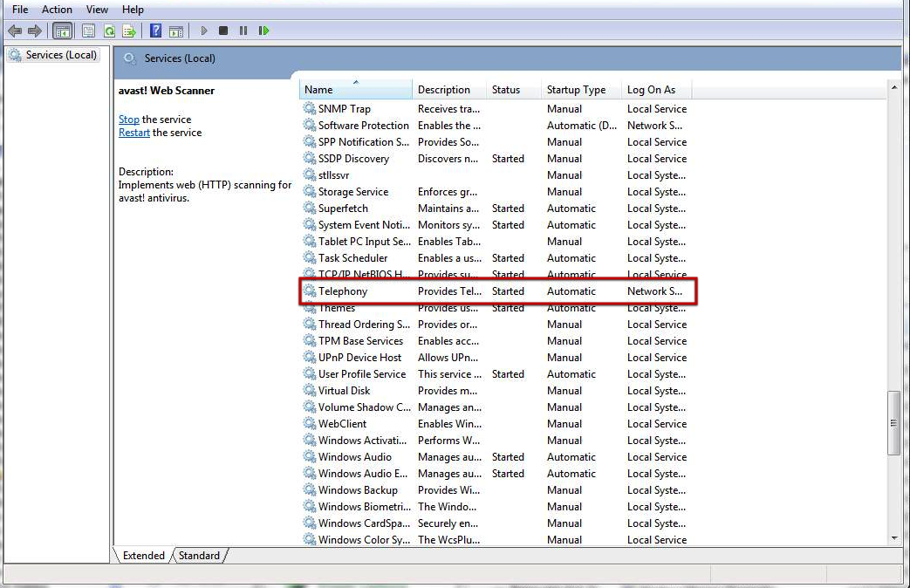This screenshot has height=588, width=910.
Task: Sort by the Status column header
Action: tap(505, 90)
